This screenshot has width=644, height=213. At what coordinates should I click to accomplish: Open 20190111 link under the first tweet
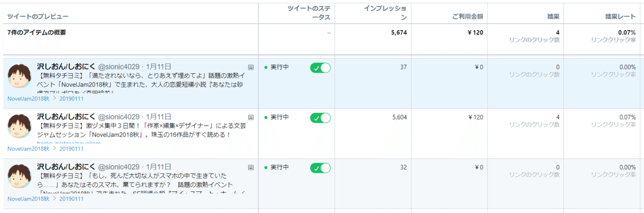(x=71, y=98)
